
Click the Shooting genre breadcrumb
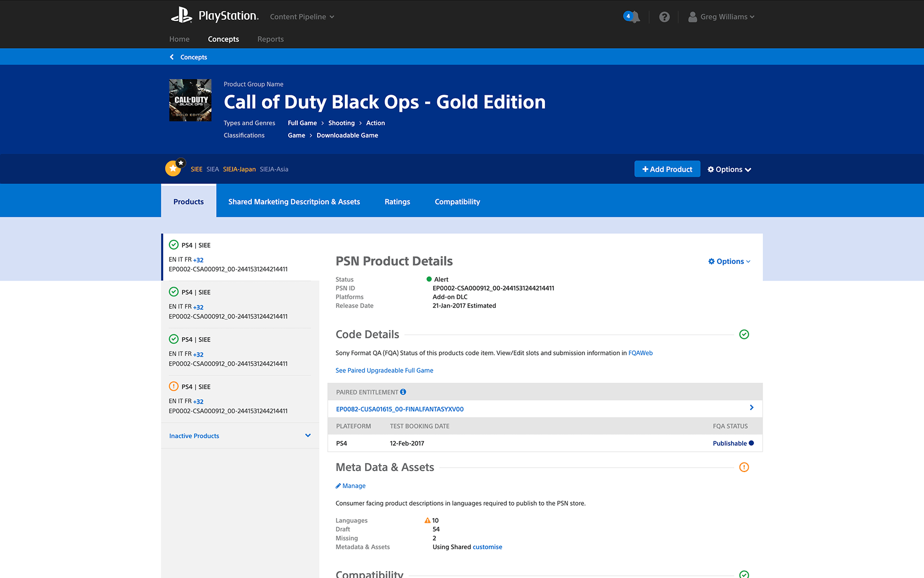coord(342,123)
